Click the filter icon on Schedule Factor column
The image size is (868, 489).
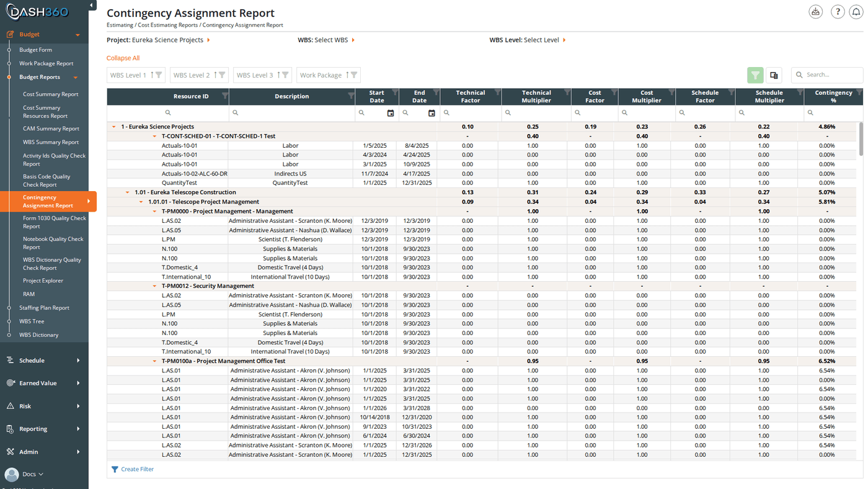click(x=731, y=92)
